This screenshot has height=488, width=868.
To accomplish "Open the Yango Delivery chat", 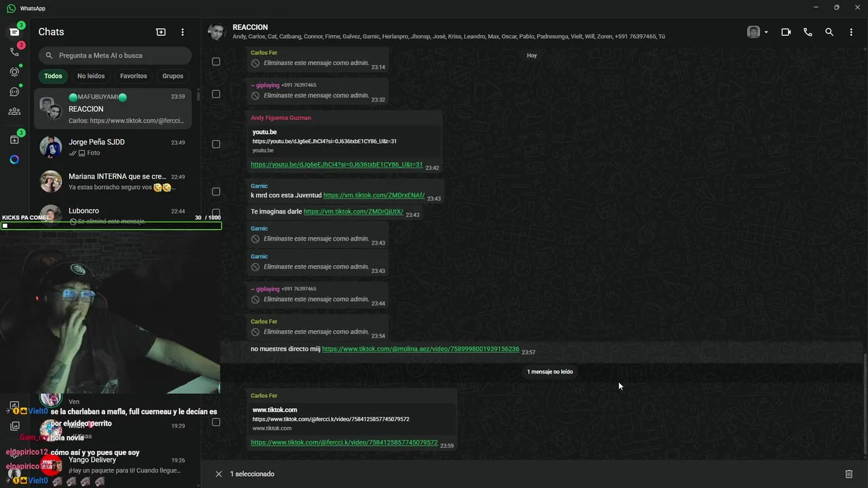I will point(113,465).
